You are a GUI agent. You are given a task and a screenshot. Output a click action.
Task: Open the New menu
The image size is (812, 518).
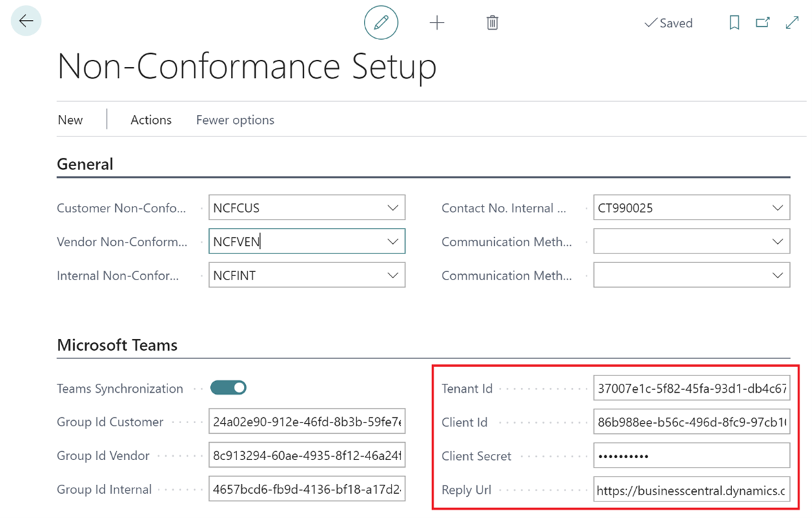[x=70, y=120]
